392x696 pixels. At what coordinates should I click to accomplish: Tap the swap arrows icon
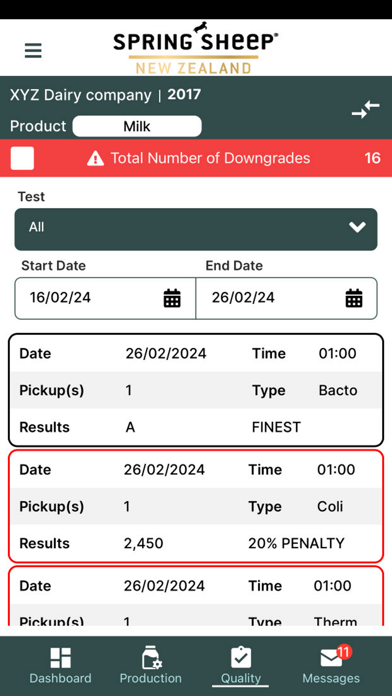click(366, 110)
